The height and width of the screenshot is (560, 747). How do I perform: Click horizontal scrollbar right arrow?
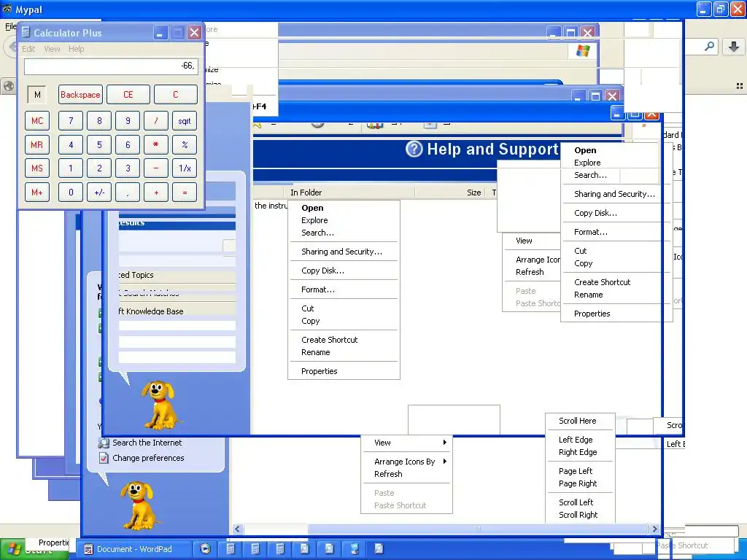(x=654, y=529)
